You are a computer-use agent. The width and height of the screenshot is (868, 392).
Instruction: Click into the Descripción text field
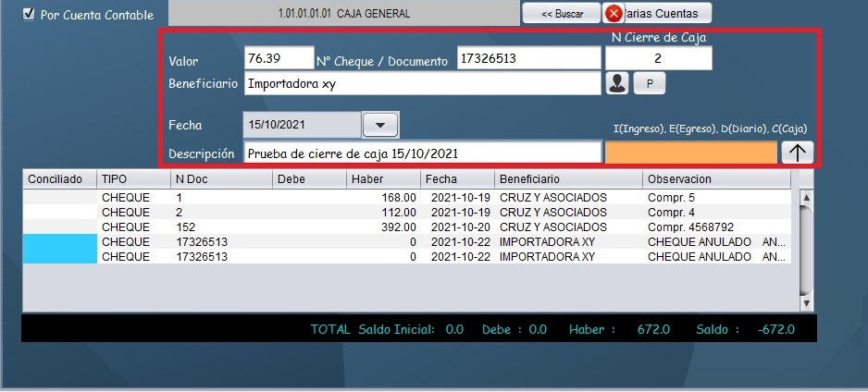[421, 153]
